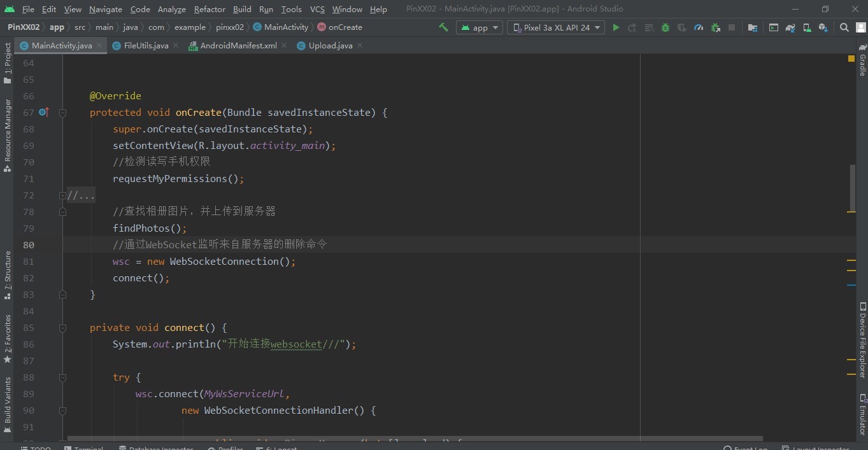868x450 pixels.
Task: Click the blue marker in the error stripe
Action: [851, 285]
